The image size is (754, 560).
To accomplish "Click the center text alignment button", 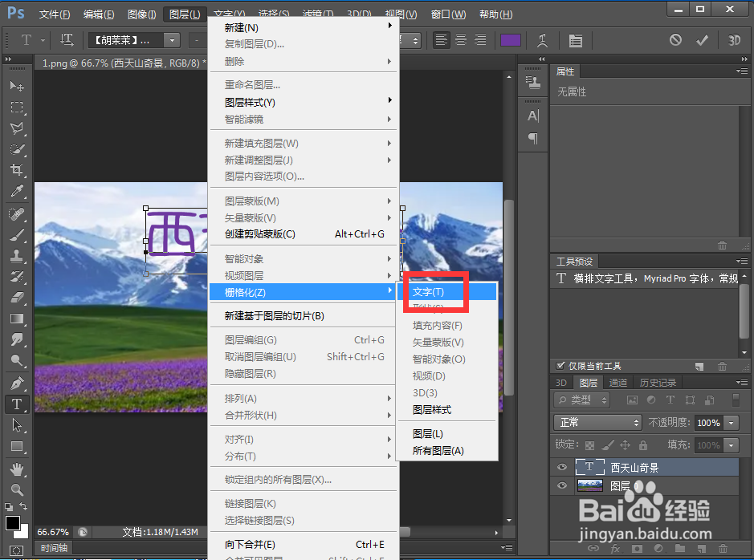I will (x=460, y=39).
